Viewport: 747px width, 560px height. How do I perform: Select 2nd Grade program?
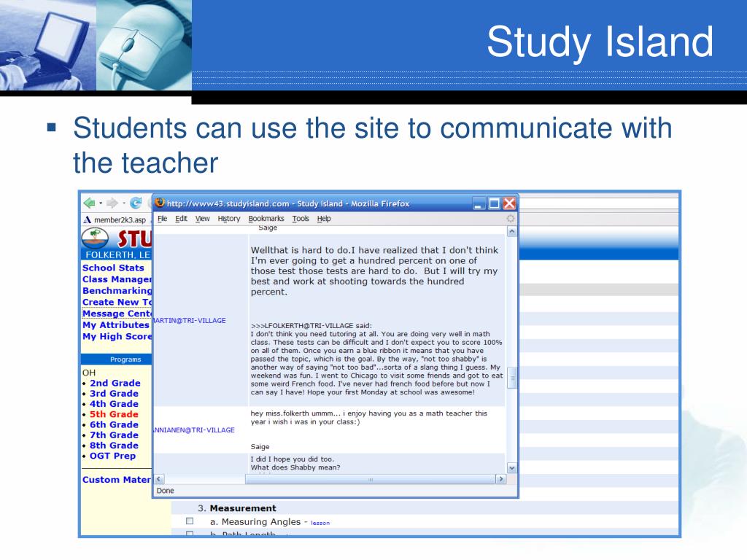tap(115, 383)
